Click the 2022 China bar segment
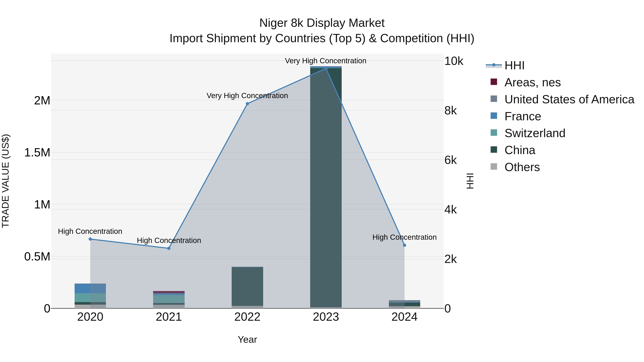This screenshot has width=644, height=362. point(247,287)
